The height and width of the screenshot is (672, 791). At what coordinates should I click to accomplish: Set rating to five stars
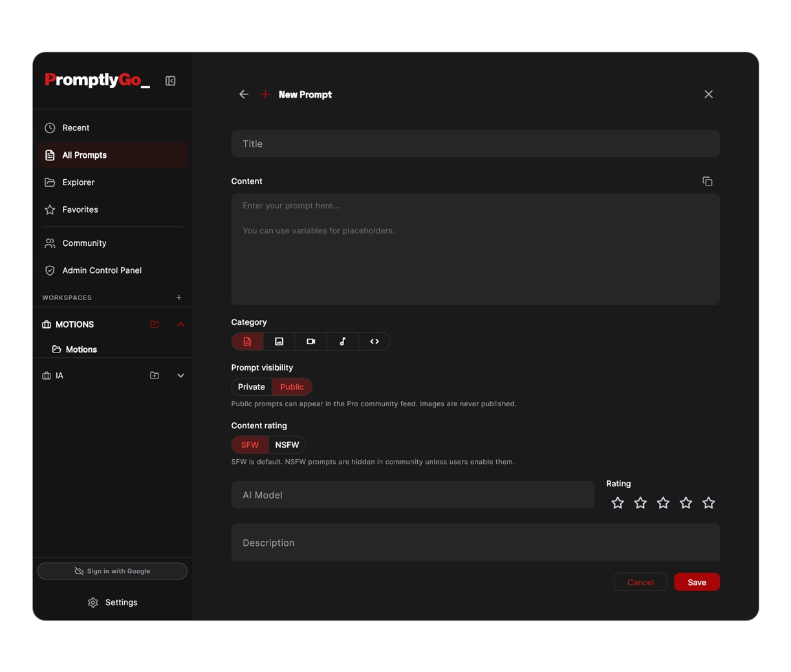tap(709, 503)
